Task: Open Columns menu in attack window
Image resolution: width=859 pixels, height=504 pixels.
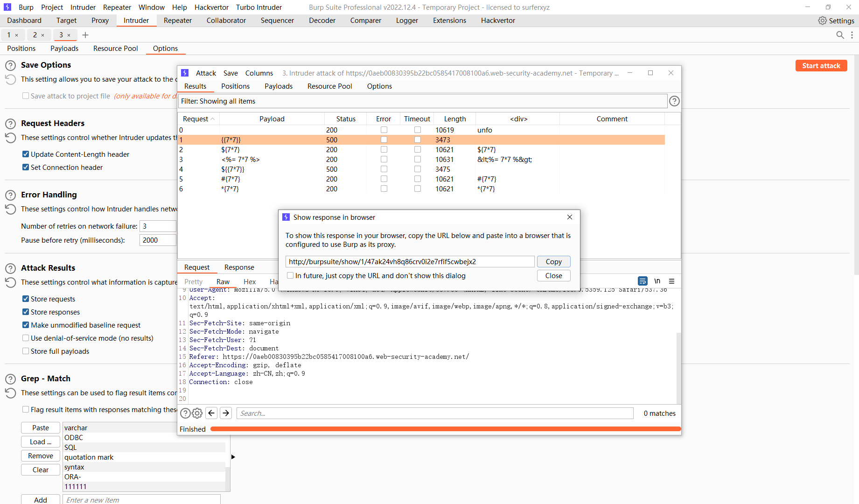Action: click(x=259, y=73)
